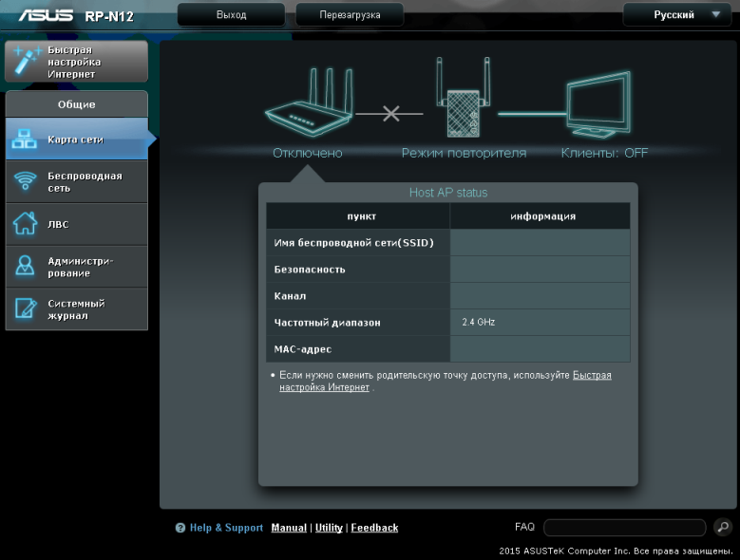The image size is (740, 560).
Task: Open ЛВС menu item
Action: tap(76, 224)
